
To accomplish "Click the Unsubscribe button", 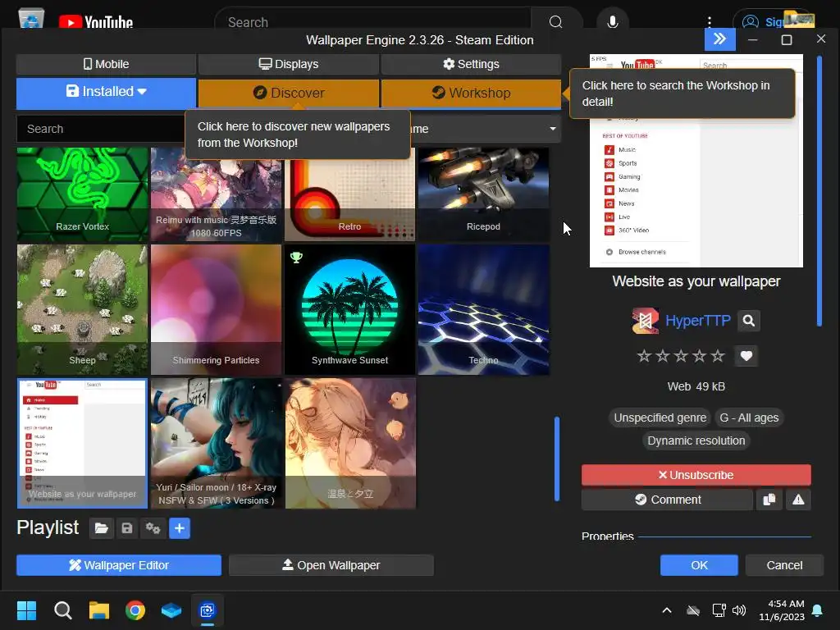I will [696, 475].
